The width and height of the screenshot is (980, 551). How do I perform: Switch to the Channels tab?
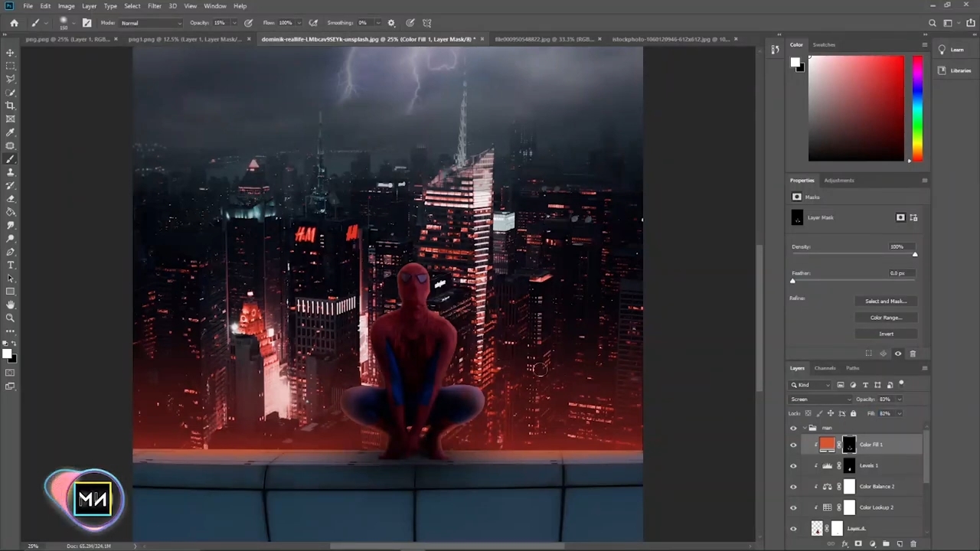pos(825,368)
